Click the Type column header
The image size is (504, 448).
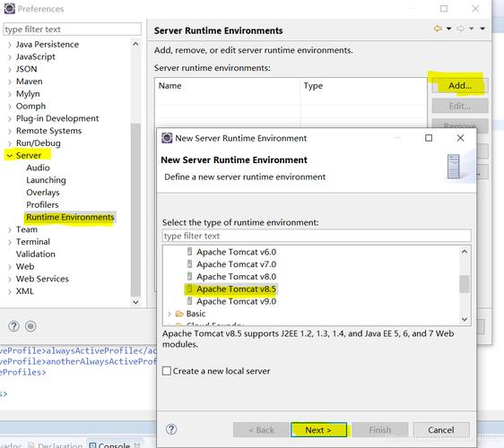click(363, 86)
